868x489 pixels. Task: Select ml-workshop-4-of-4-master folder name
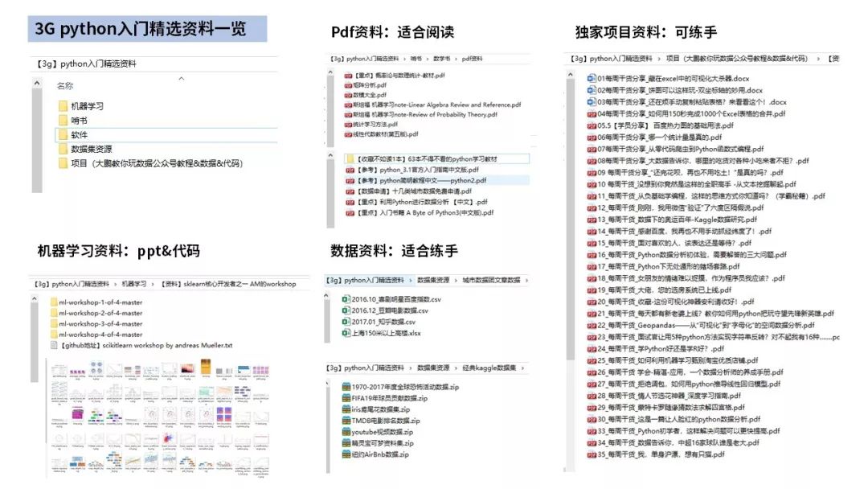pyautogui.click(x=100, y=335)
